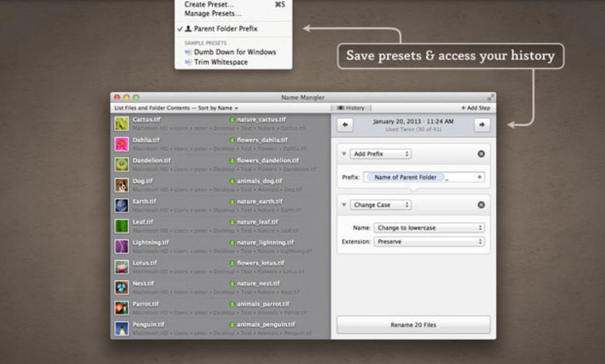Viewport: 605px width, 364px height.
Task: Click the green zoom window button
Action: click(136, 97)
